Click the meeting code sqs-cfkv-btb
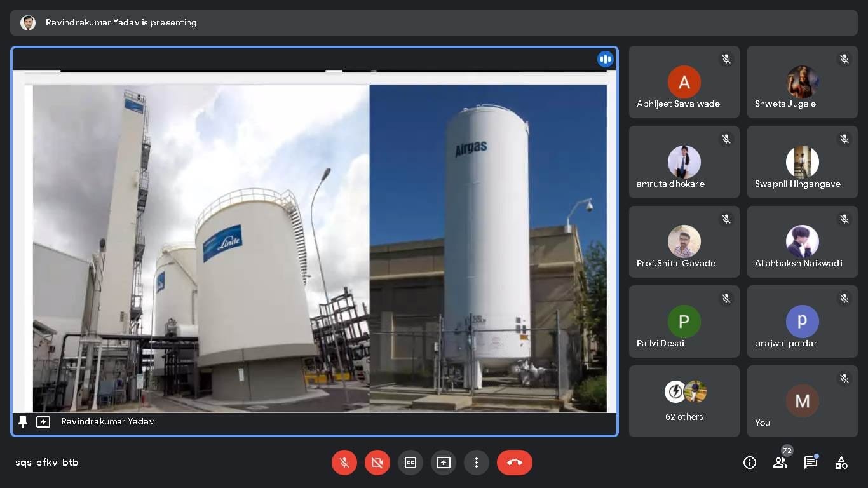 (x=47, y=463)
